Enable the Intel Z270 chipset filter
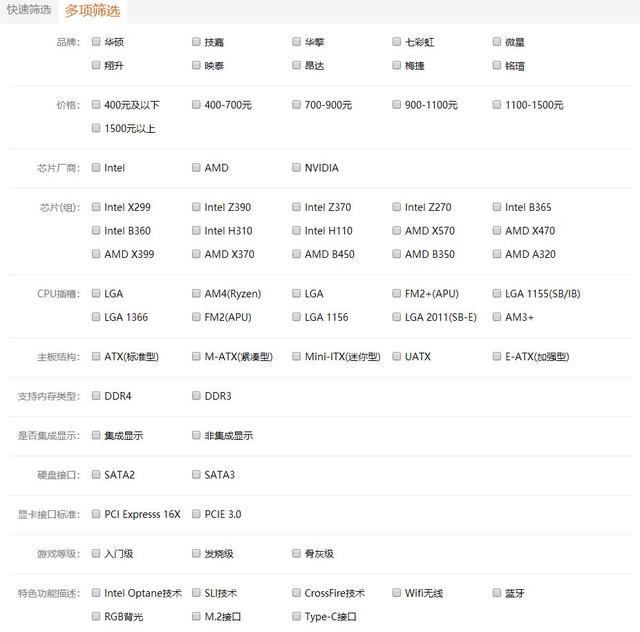The height and width of the screenshot is (632, 640). (396, 207)
